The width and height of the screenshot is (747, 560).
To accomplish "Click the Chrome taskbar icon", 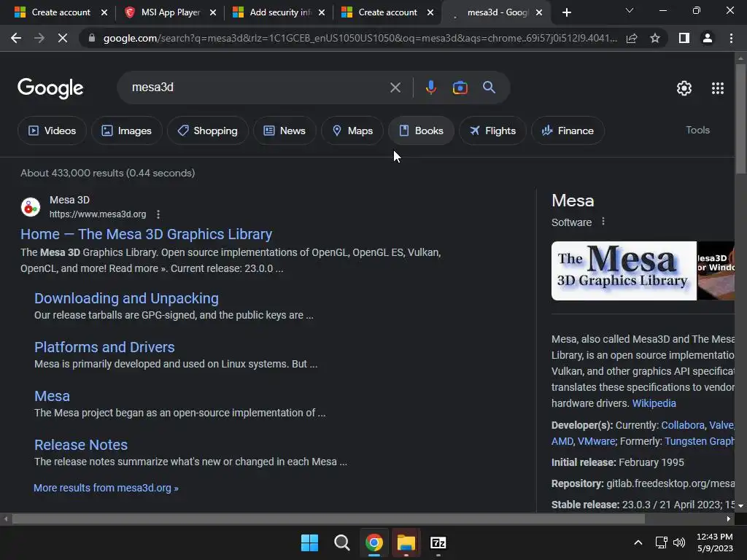I will (x=374, y=542).
